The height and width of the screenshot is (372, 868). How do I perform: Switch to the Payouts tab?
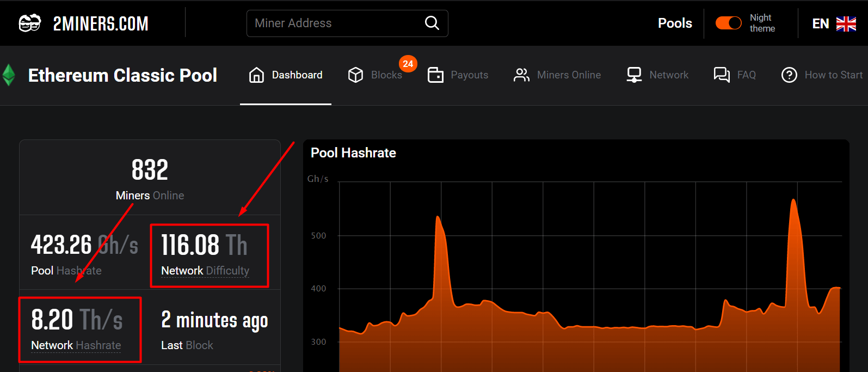coord(469,75)
